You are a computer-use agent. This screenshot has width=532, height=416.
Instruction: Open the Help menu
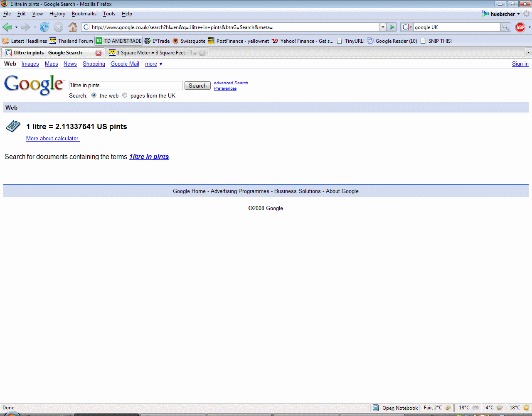pyautogui.click(x=127, y=14)
